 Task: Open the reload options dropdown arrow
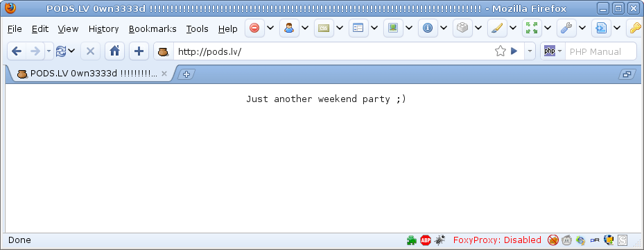point(71,51)
